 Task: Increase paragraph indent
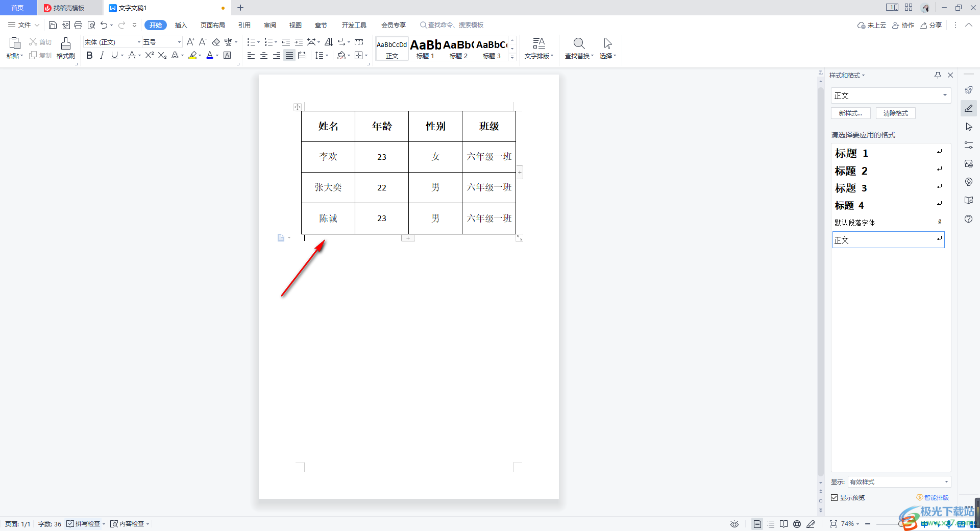click(299, 42)
